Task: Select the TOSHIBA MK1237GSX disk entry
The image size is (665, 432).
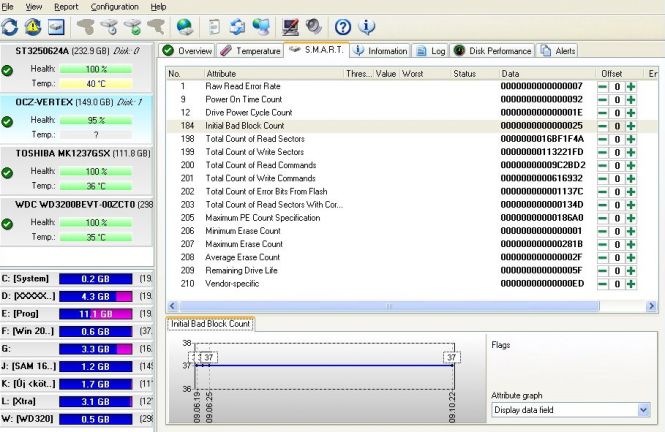Action: [x=76, y=170]
